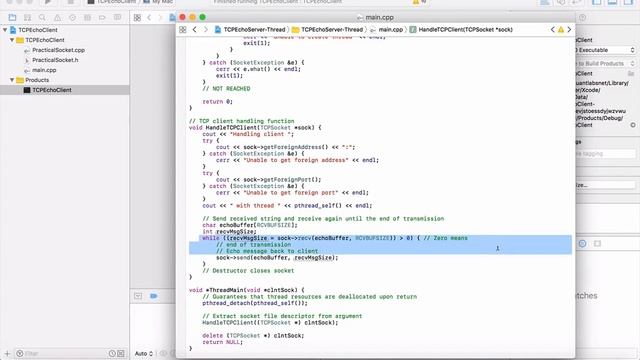Click the Run play button in toolbar

[x=48, y=2]
